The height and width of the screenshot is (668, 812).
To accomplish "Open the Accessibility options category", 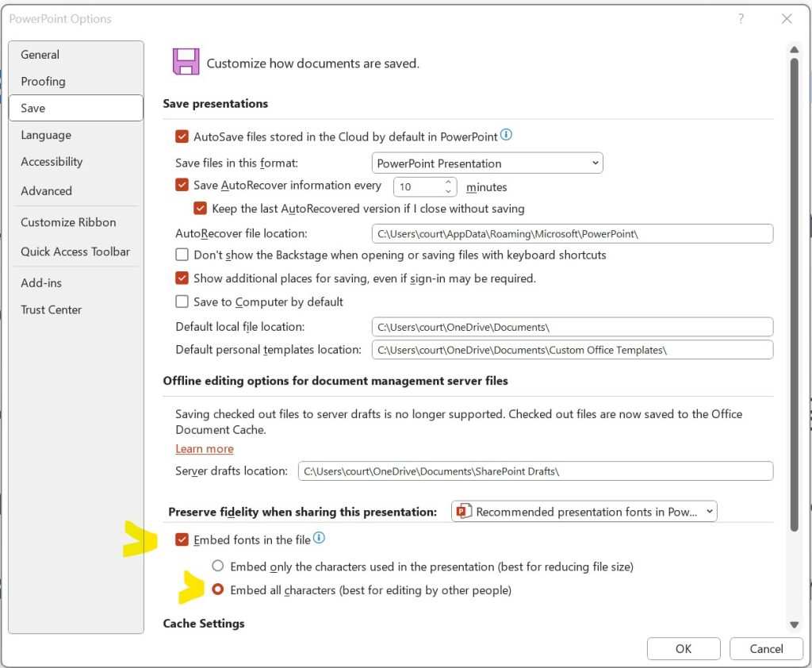I will coord(75,162).
